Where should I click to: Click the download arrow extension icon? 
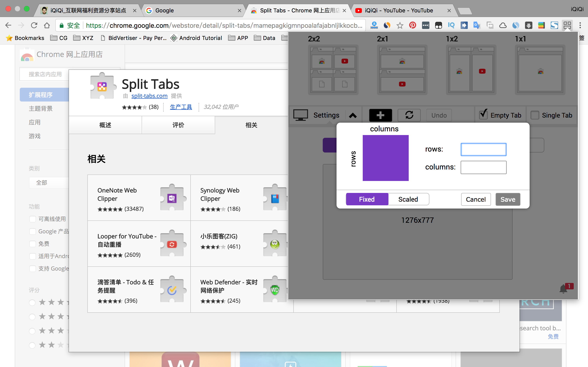[528, 25]
